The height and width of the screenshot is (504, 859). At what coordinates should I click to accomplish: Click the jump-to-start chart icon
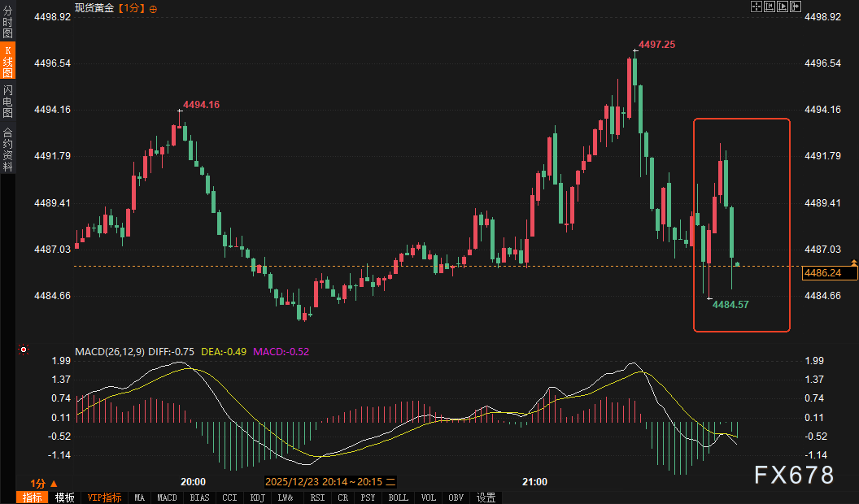[x=770, y=7]
